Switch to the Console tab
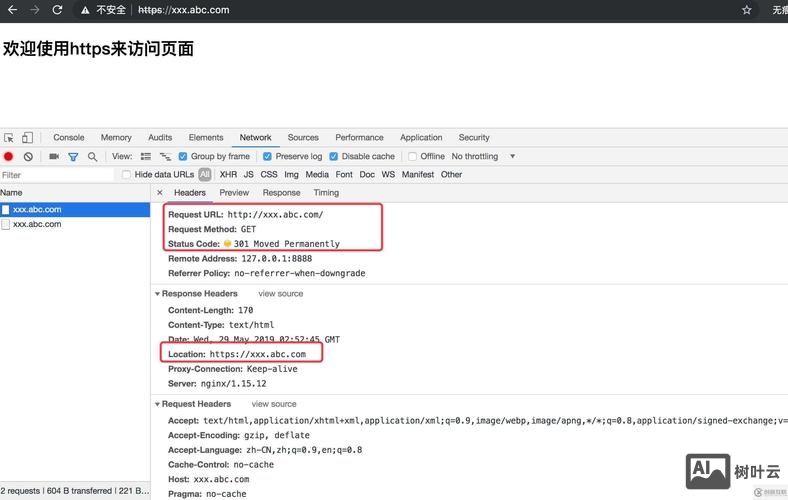The height and width of the screenshot is (500, 788). [69, 138]
